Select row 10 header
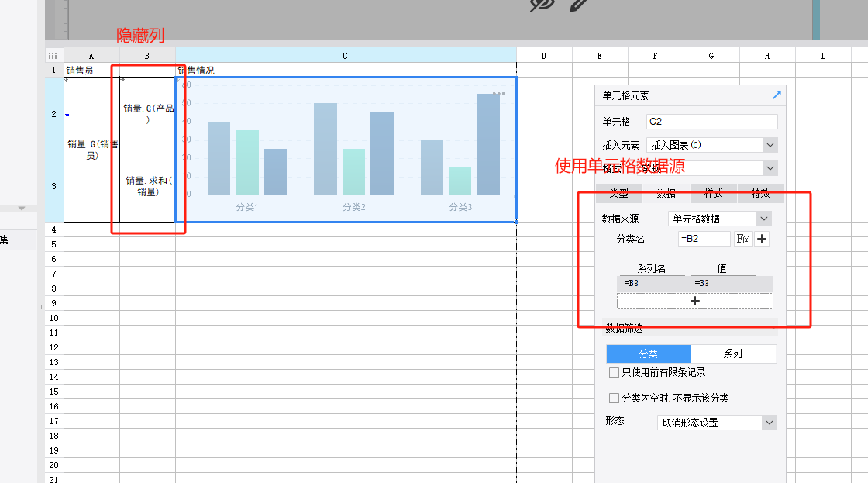The height and width of the screenshot is (483, 868). pos(53,318)
